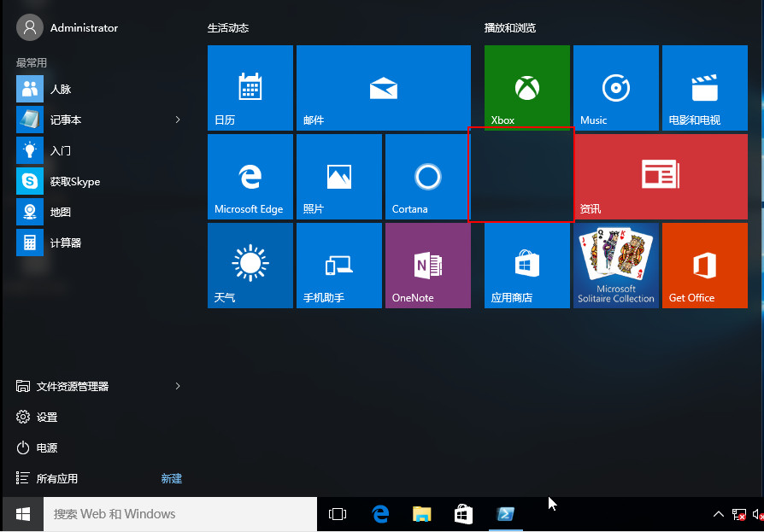The height and width of the screenshot is (532, 764).
Task: Open the 日历 (Calendar) tile
Action: pos(250,87)
